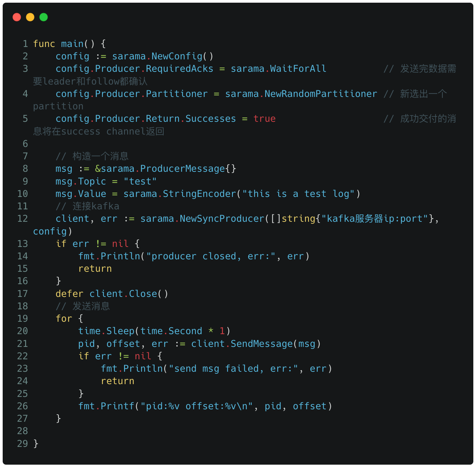The image size is (476, 467).
Task: Click the string "kafka服务器ip:port"
Action: pos(375,219)
